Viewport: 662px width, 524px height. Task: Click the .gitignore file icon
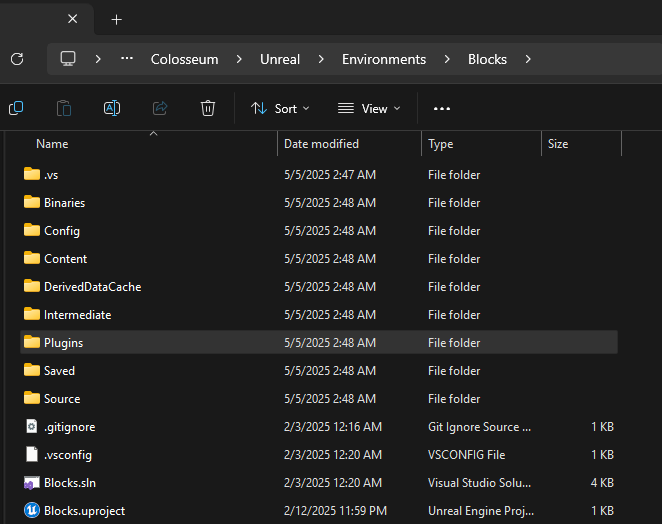(x=32, y=426)
